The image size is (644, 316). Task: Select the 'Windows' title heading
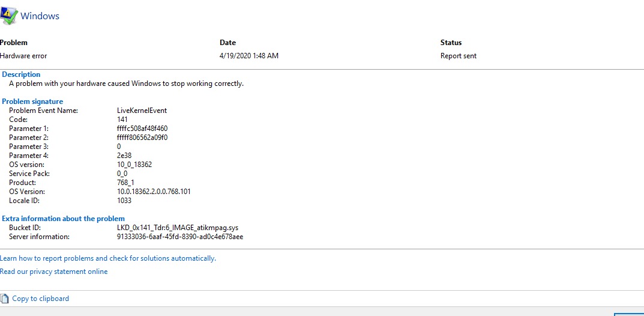[40, 16]
